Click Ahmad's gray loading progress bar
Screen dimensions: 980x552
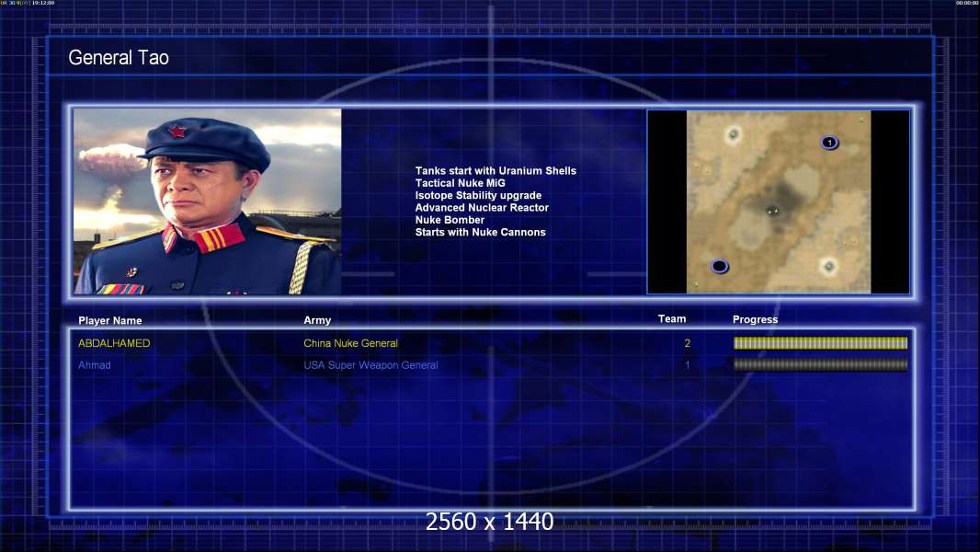click(x=820, y=364)
